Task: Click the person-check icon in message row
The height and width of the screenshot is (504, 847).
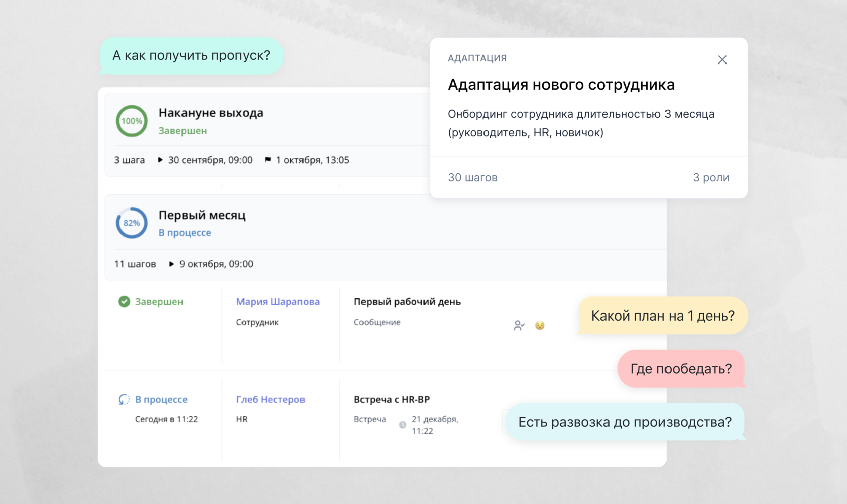Action: tap(519, 326)
